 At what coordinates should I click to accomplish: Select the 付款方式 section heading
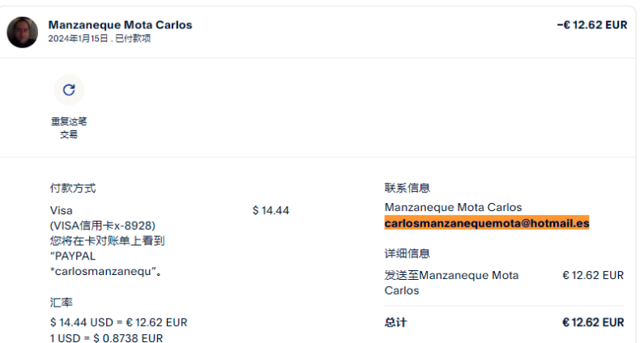click(73, 188)
